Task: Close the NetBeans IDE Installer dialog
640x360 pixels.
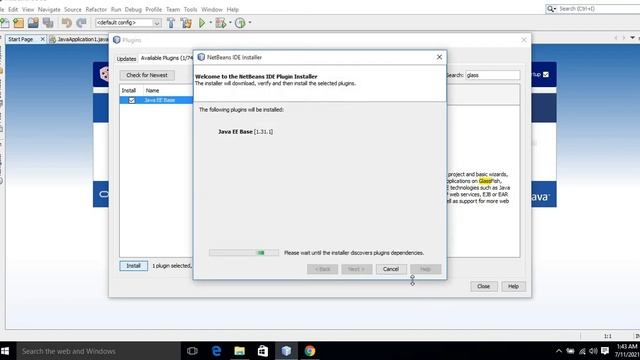Action: [439, 57]
